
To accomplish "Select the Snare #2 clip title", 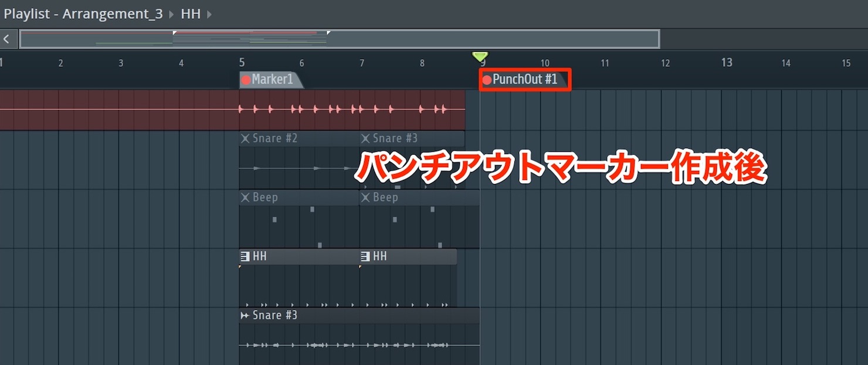I will click(x=275, y=139).
